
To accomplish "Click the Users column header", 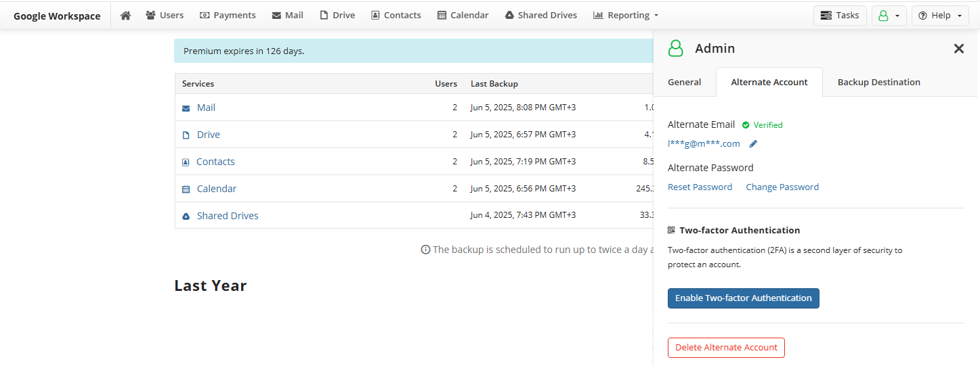I will (x=446, y=84).
